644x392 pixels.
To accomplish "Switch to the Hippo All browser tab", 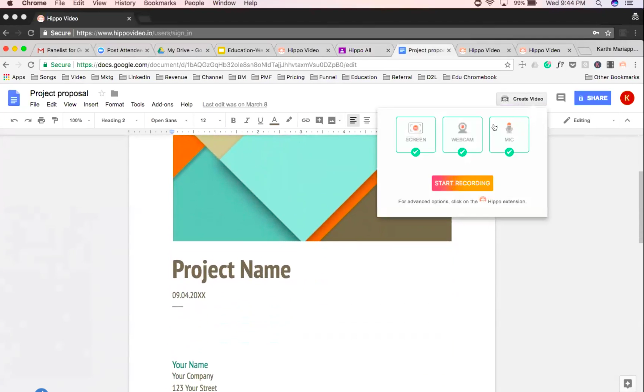I will pos(363,50).
